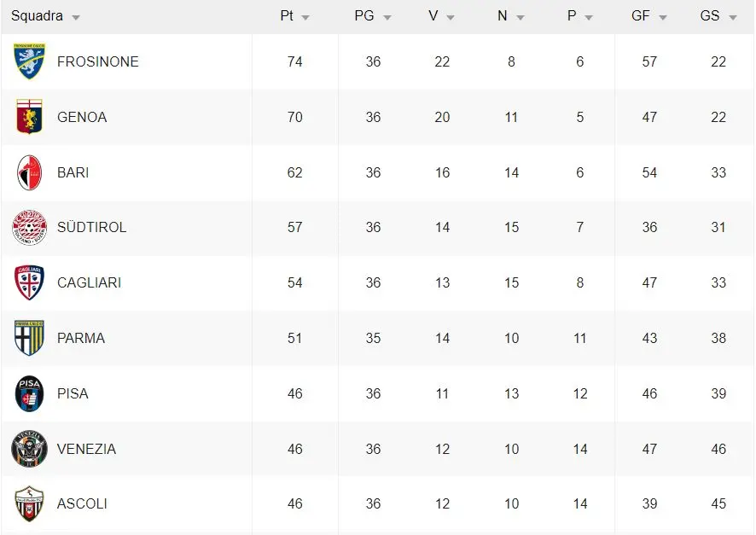Image resolution: width=756 pixels, height=535 pixels.
Task: Select the VENEZIA team name
Action: (x=86, y=449)
